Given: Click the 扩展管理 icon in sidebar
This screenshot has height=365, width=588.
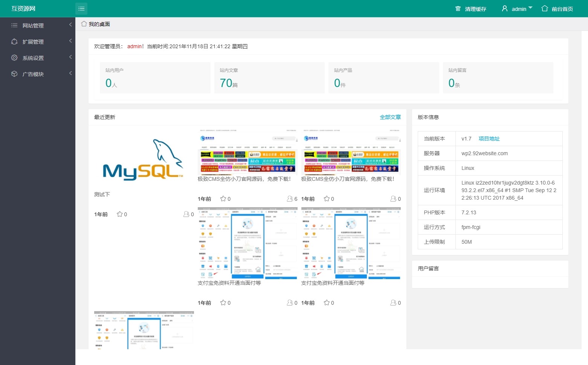Looking at the screenshot, I should coord(14,41).
